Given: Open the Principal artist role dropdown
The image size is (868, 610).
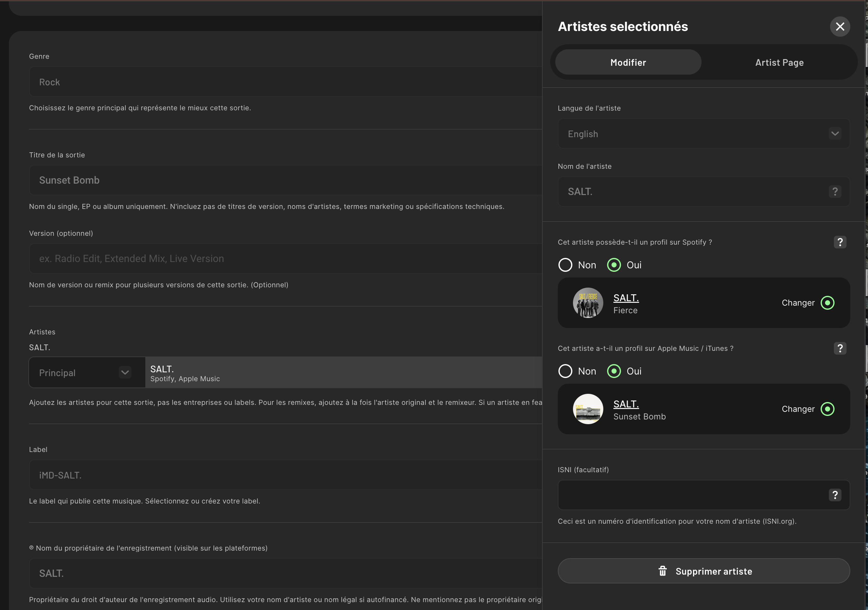Looking at the screenshot, I should [x=87, y=373].
